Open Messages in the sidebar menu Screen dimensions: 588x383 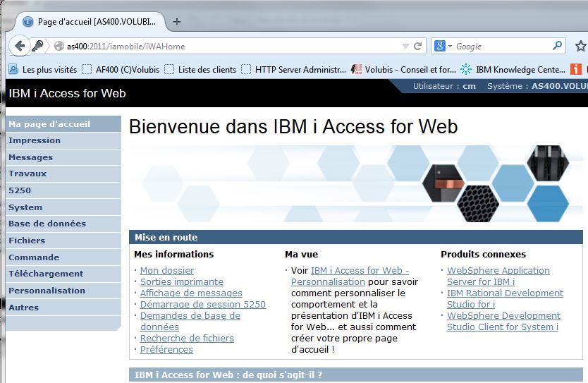63,157
